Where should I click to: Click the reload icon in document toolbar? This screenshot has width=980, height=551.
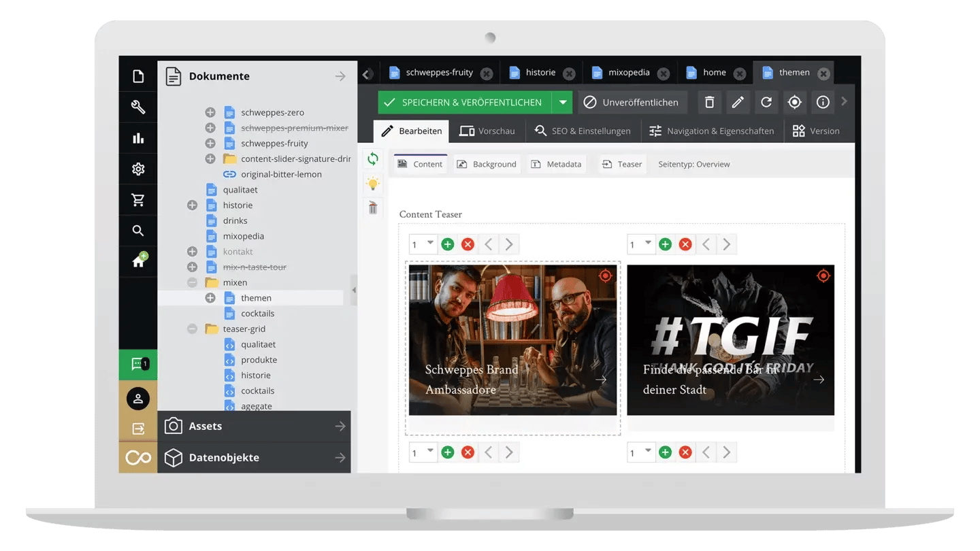[766, 102]
